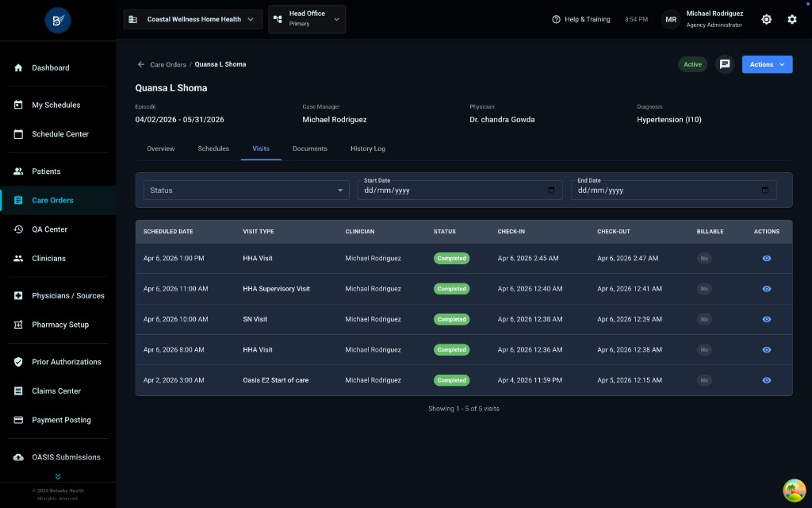
Task: Click episode '04/02/2026 - 05/31/2026' text
Action: (x=180, y=120)
